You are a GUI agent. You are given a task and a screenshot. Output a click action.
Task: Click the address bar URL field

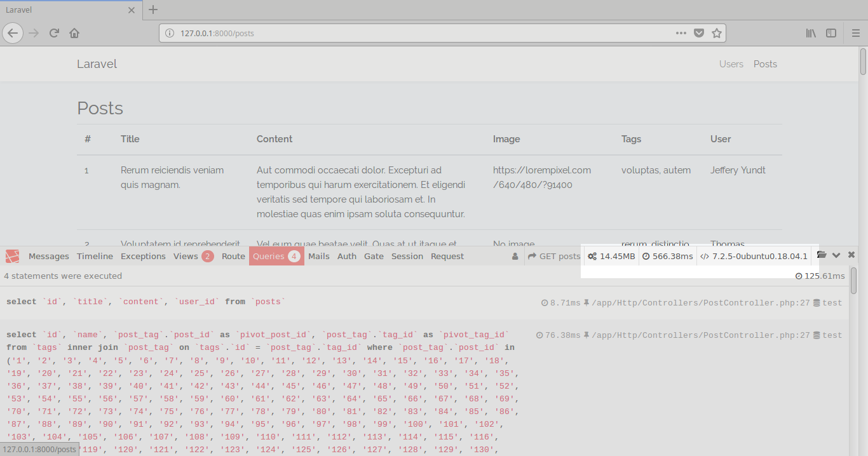click(x=413, y=33)
